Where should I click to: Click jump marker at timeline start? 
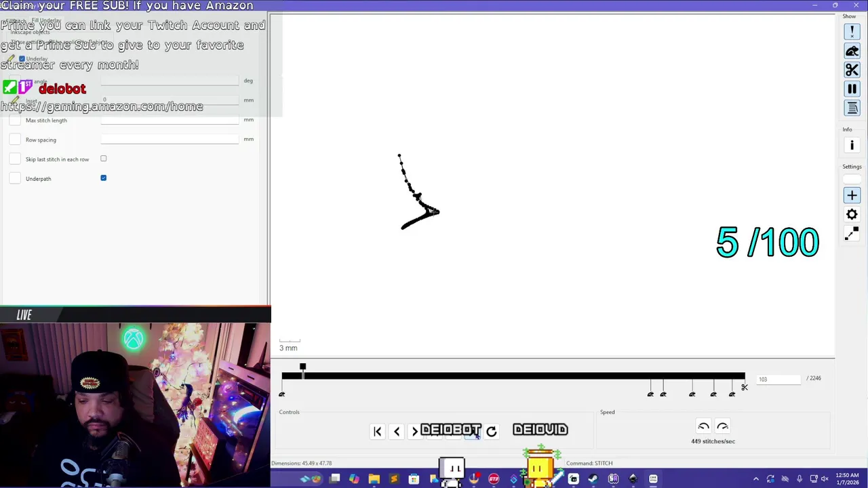(282, 394)
